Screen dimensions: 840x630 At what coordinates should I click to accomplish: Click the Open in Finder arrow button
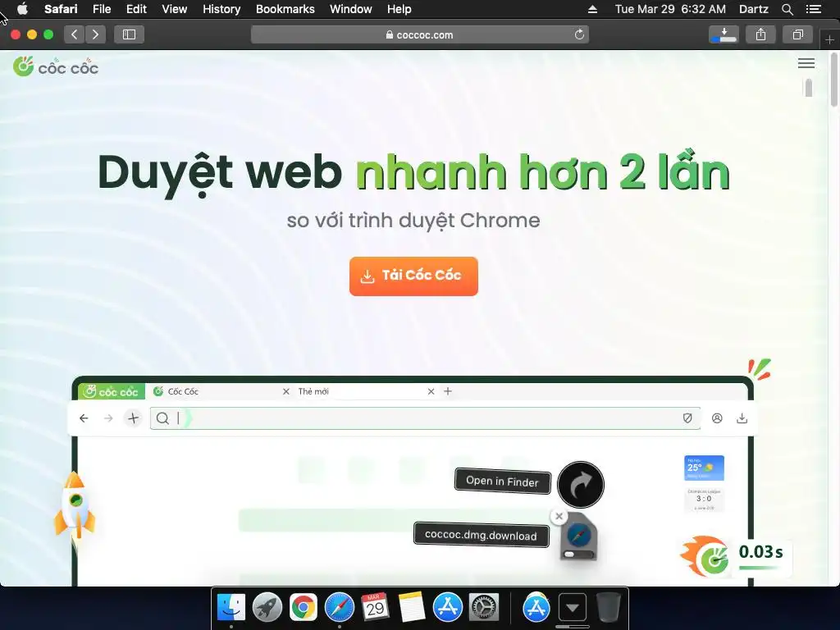point(581,484)
